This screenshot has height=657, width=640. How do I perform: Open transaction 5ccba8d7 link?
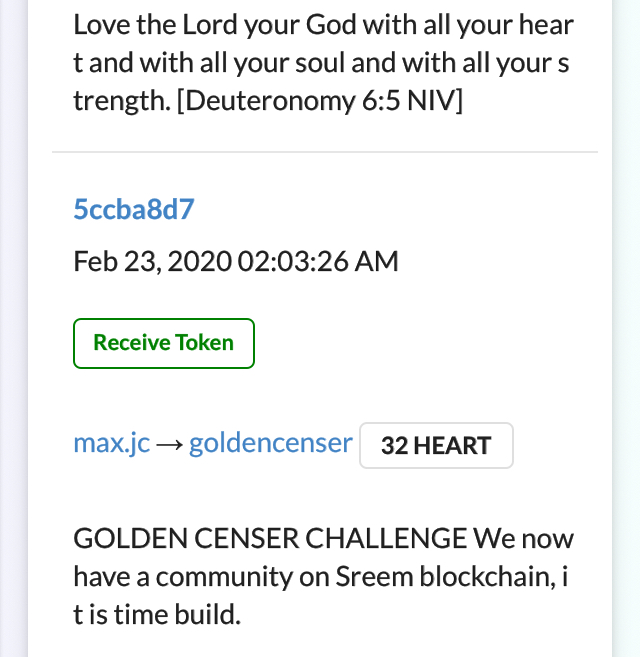coord(134,209)
